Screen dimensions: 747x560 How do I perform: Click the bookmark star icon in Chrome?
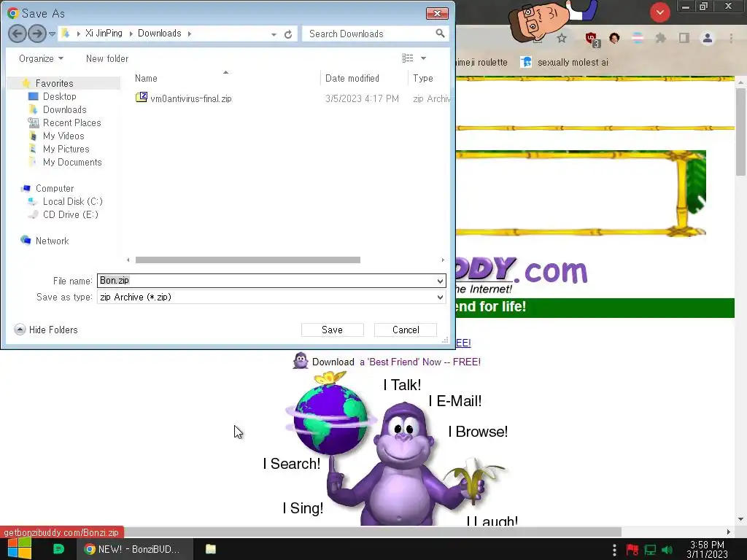coord(562,38)
